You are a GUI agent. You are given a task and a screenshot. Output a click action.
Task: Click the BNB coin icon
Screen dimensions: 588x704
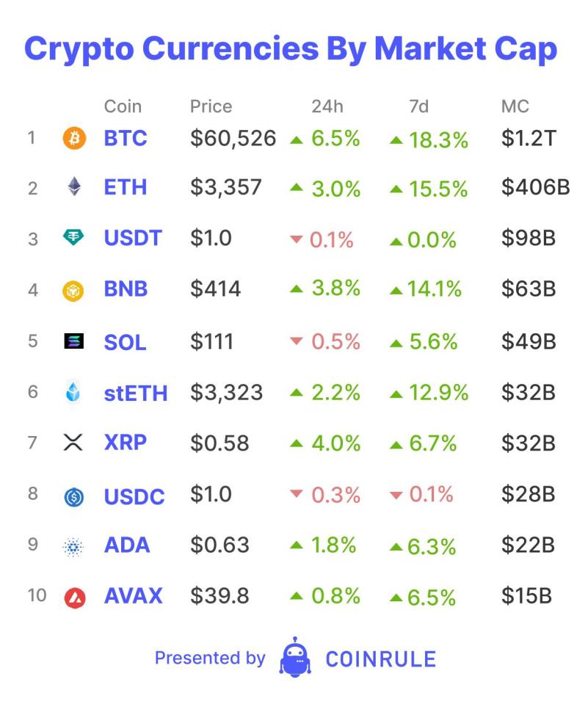coord(74,291)
